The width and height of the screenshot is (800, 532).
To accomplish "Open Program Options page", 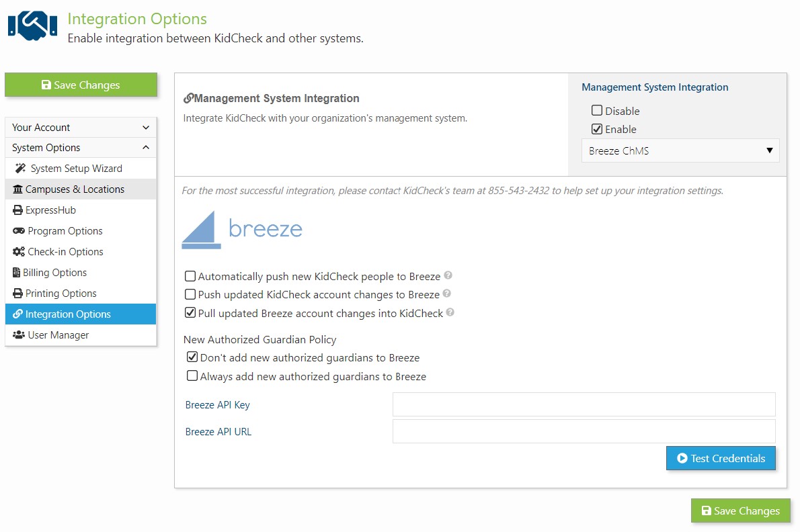I will (81, 231).
